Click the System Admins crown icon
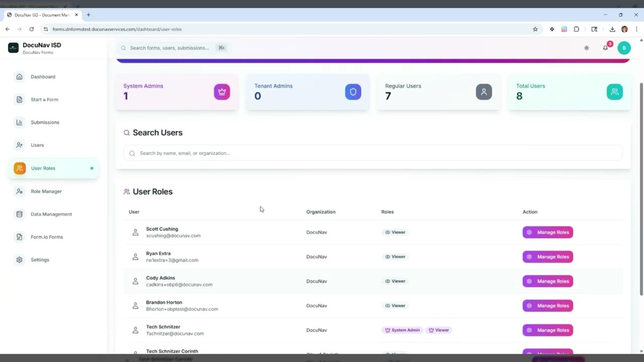Image resolution: width=644 pixels, height=362 pixels. (x=222, y=92)
